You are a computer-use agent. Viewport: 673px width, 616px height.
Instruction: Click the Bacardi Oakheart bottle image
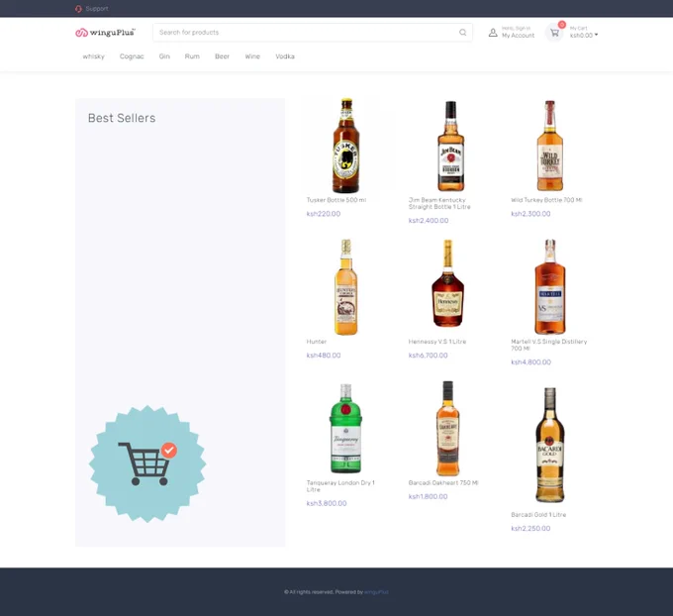click(x=447, y=428)
